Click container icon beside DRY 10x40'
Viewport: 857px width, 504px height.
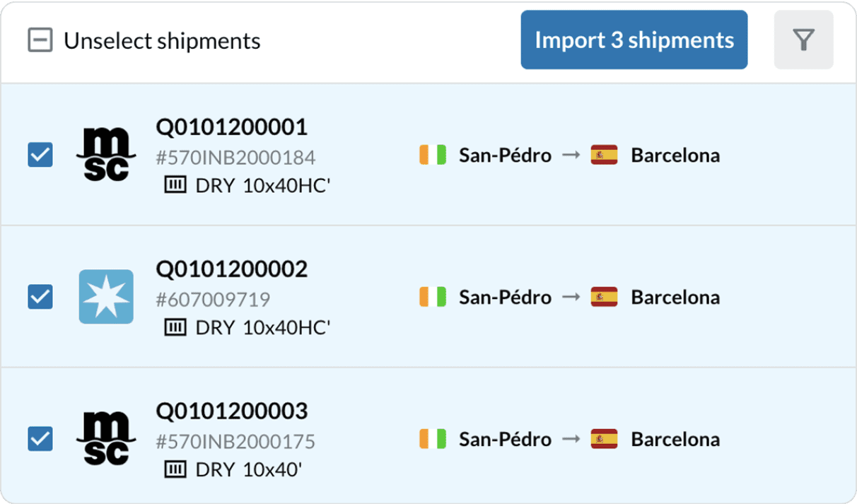(x=175, y=469)
